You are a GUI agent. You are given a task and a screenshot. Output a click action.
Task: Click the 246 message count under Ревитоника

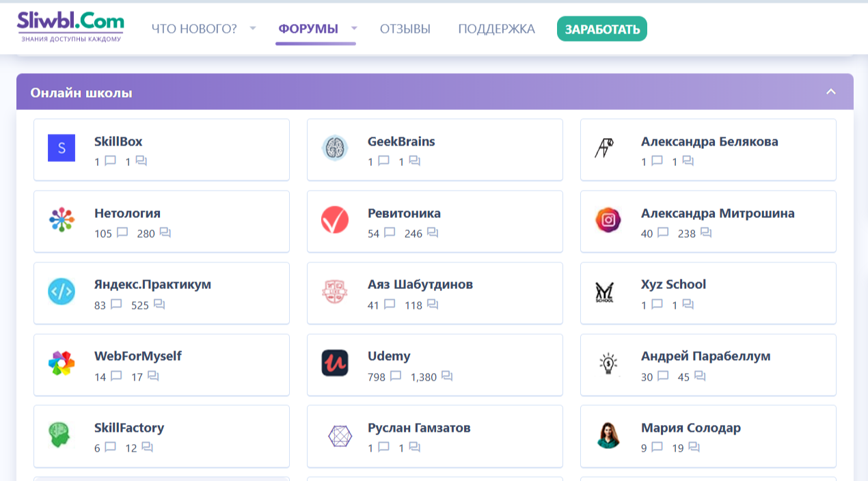pyautogui.click(x=413, y=234)
